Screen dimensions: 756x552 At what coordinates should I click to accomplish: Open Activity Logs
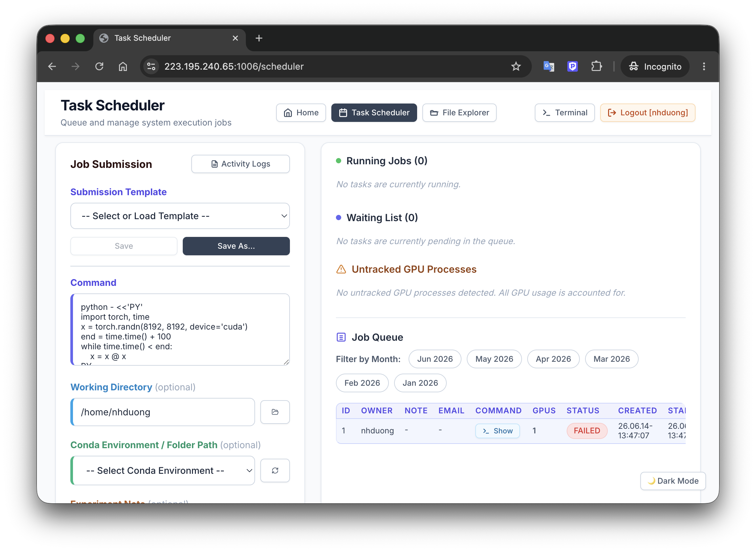pyautogui.click(x=240, y=164)
